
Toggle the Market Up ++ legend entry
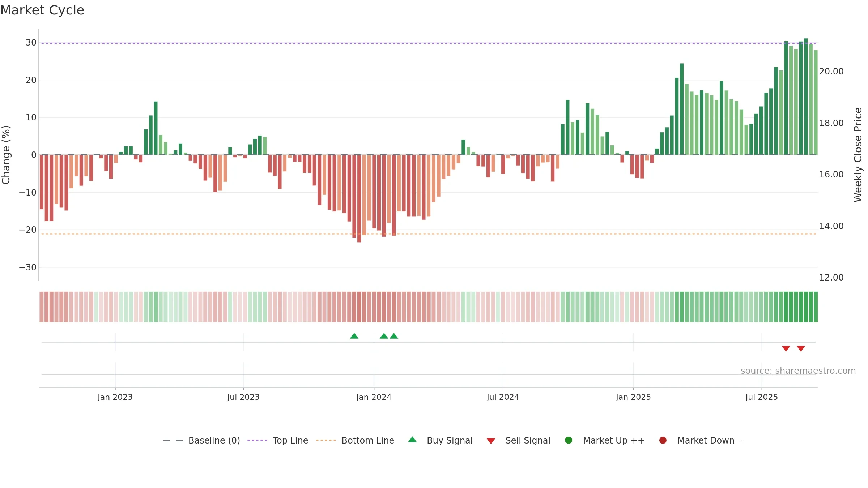(x=604, y=440)
